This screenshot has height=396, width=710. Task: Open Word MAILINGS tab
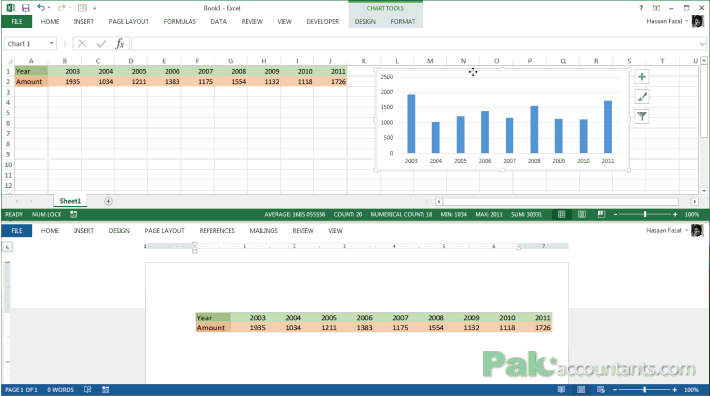[x=264, y=230]
